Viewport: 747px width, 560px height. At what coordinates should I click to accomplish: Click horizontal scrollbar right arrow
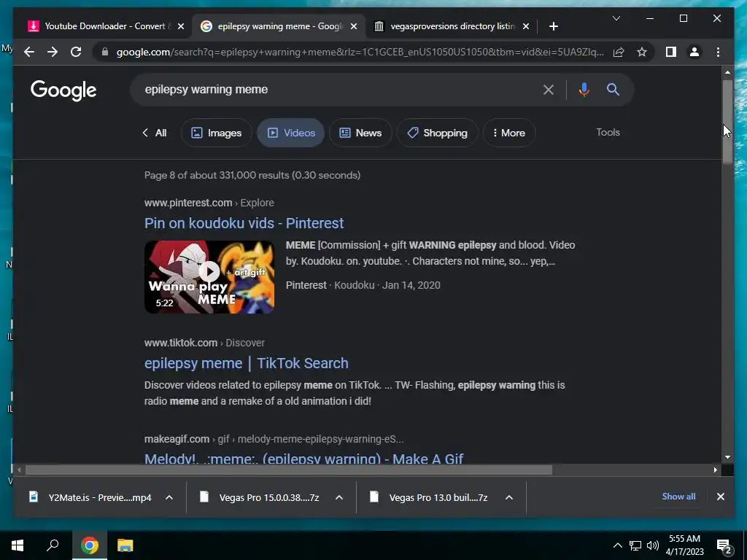coord(715,470)
